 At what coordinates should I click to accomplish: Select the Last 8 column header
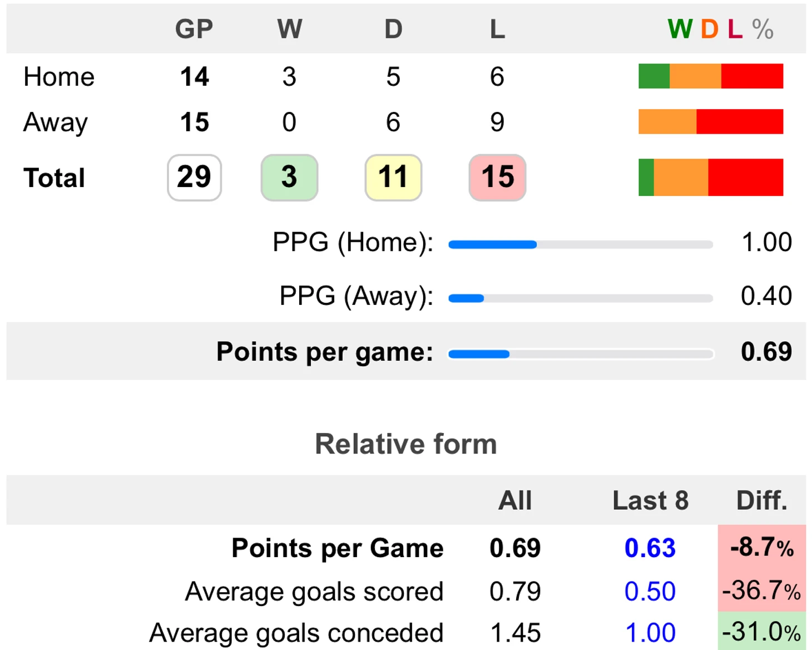click(650, 500)
